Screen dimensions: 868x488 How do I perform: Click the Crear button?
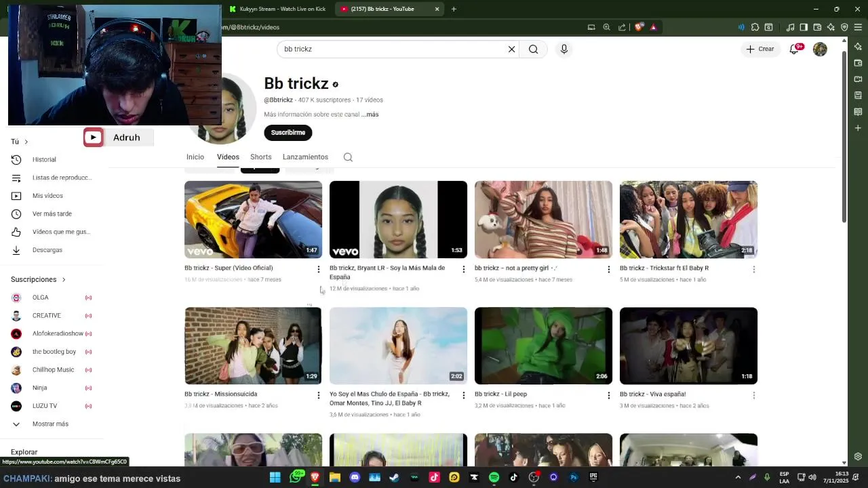pos(760,49)
